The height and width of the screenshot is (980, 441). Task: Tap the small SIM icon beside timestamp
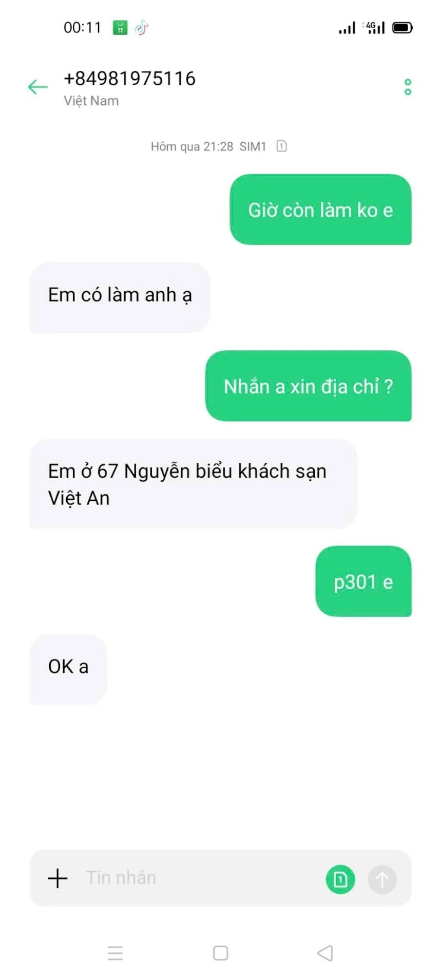coord(281,146)
